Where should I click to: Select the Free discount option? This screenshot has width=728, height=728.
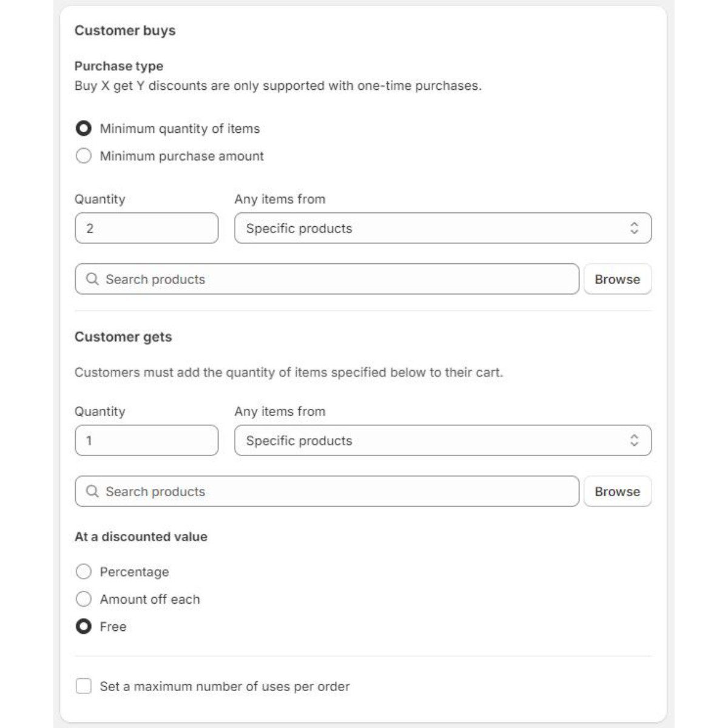(x=84, y=627)
